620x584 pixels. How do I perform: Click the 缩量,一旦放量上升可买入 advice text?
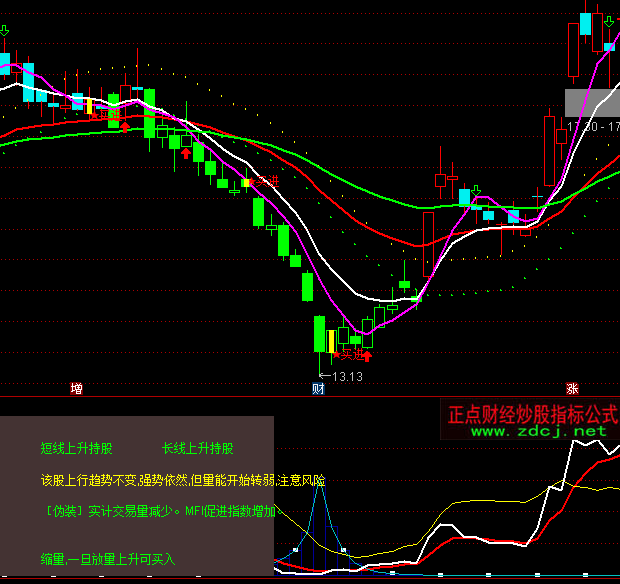tap(108, 558)
